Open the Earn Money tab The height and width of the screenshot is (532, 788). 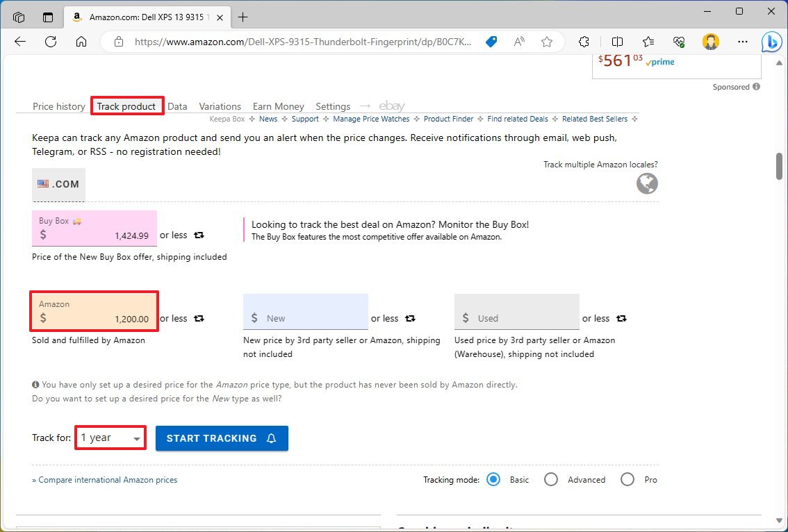279,106
